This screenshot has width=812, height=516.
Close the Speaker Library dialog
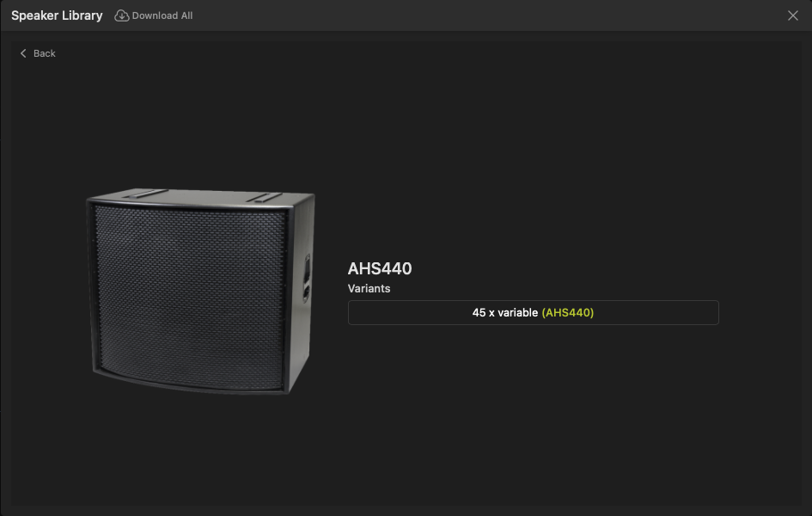coord(793,15)
